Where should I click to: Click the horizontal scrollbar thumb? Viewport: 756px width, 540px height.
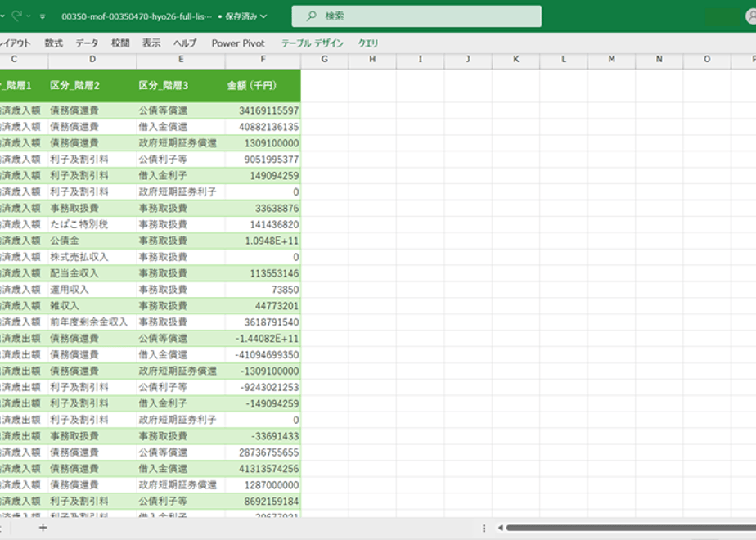[x=631, y=528]
